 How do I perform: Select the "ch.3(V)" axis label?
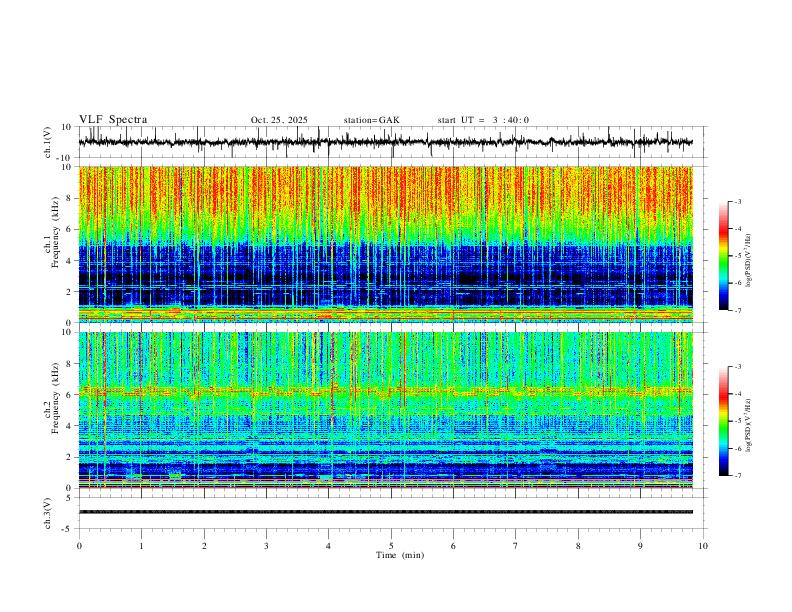(x=47, y=514)
